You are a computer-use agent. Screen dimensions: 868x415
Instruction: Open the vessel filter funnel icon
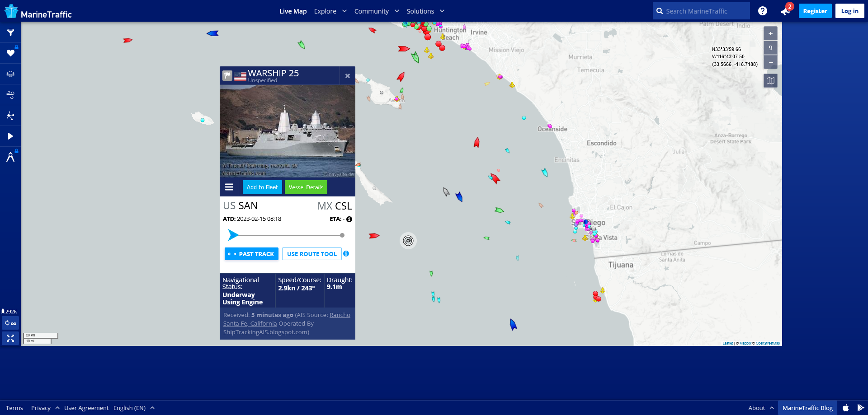click(x=10, y=33)
